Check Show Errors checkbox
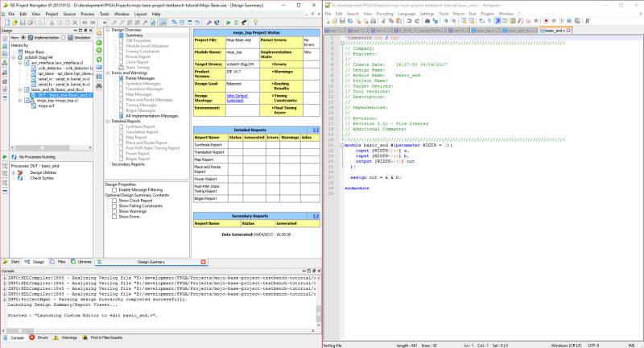 [x=114, y=217]
